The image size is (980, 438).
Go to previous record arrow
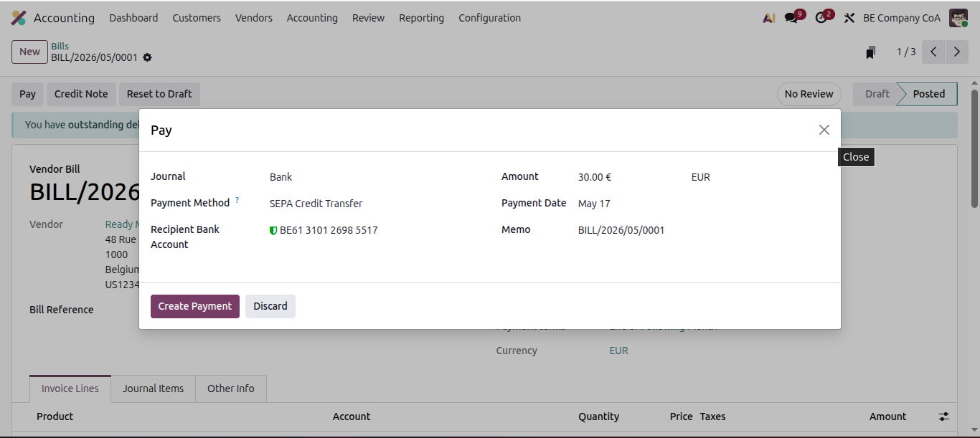933,52
